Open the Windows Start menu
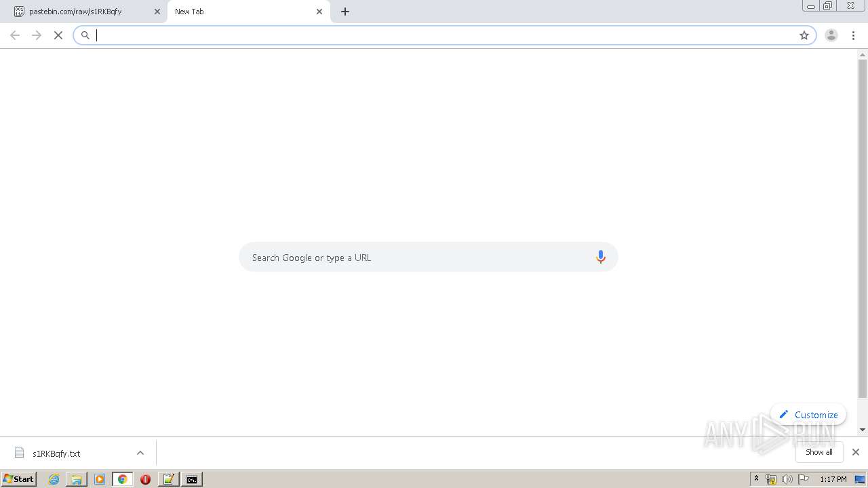This screenshot has width=868, height=488. (18, 479)
